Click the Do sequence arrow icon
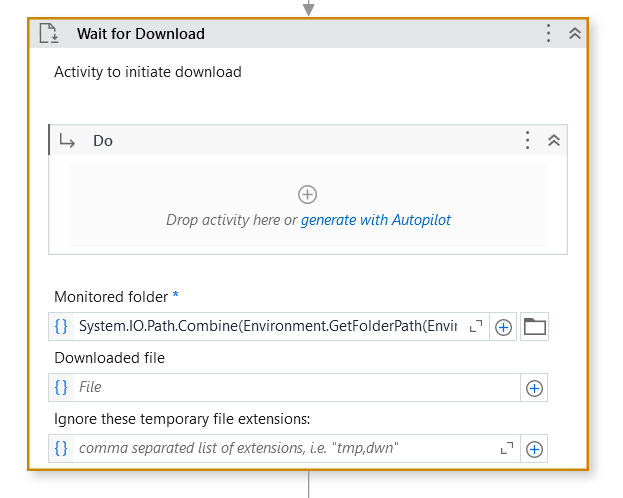The height and width of the screenshot is (498, 623). pyautogui.click(x=68, y=141)
